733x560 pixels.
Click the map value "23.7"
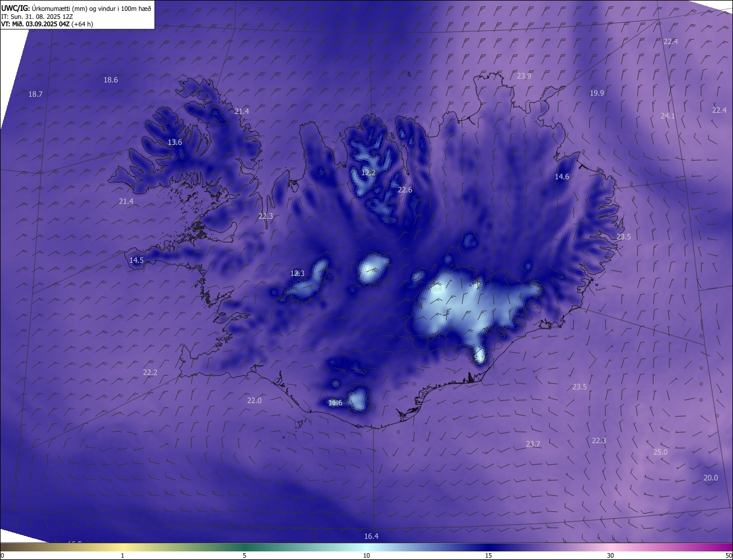pyautogui.click(x=533, y=444)
